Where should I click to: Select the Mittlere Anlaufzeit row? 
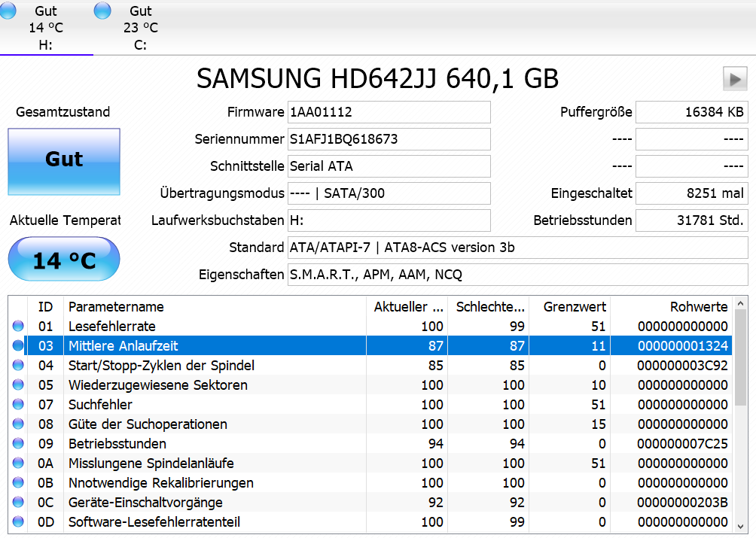coord(370,346)
